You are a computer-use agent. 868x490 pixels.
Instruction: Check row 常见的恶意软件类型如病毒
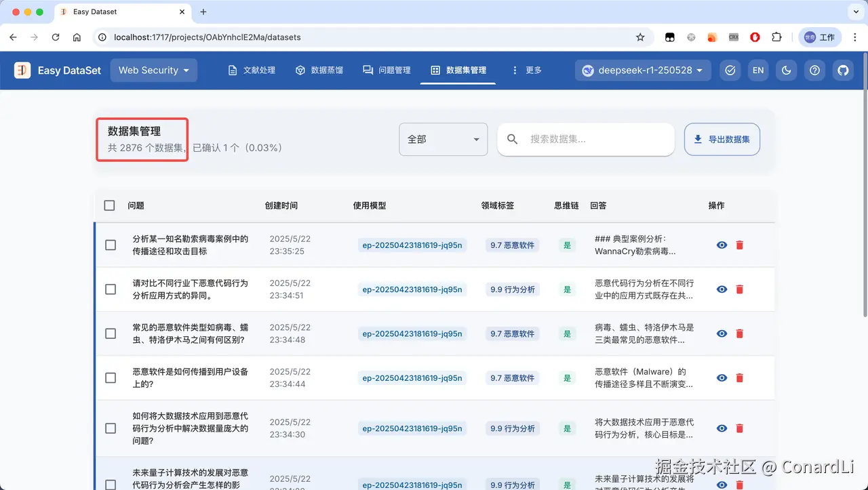pos(111,333)
